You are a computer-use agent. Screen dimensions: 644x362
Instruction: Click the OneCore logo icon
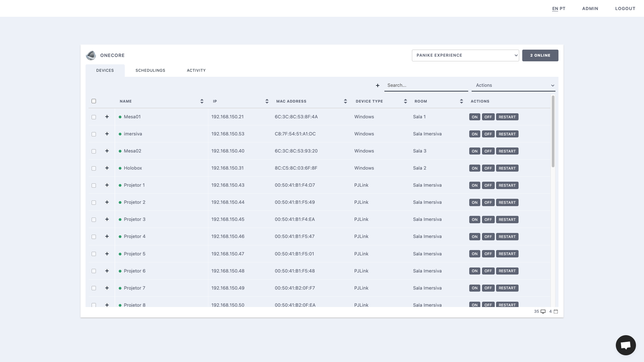[x=91, y=55]
